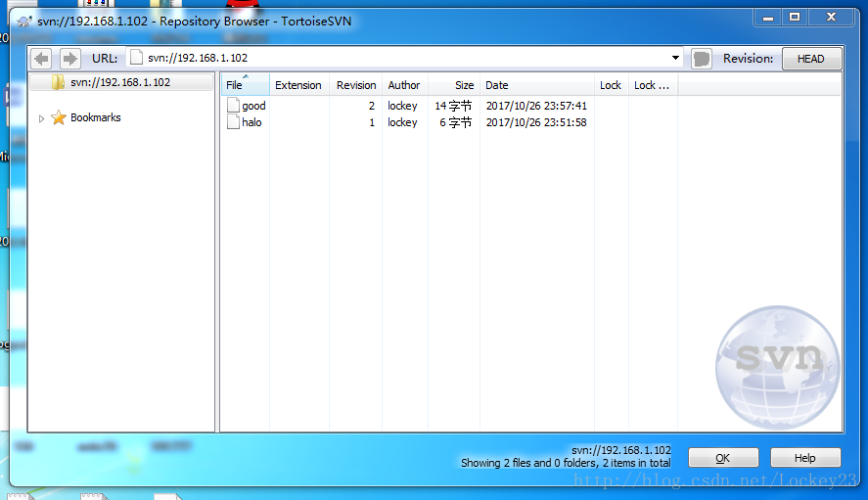Click date 2017/10/26 23:51:58
The width and height of the screenshot is (868, 500).
coord(536,122)
